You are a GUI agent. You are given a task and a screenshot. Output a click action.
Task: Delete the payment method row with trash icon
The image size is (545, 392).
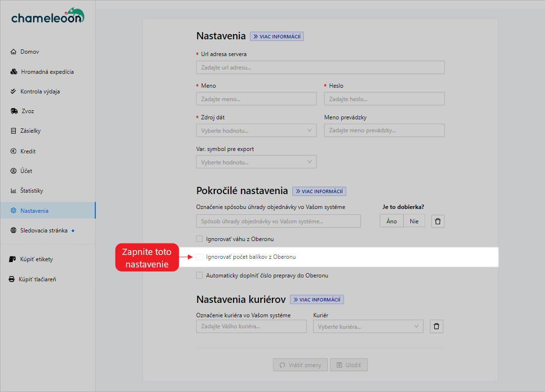(x=438, y=221)
